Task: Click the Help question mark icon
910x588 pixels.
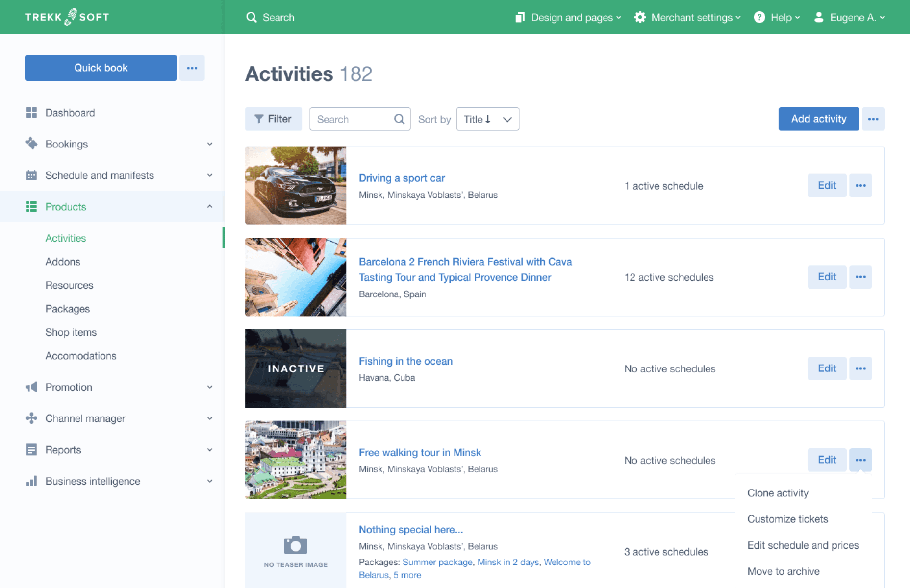Action: pyautogui.click(x=759, y=17)
